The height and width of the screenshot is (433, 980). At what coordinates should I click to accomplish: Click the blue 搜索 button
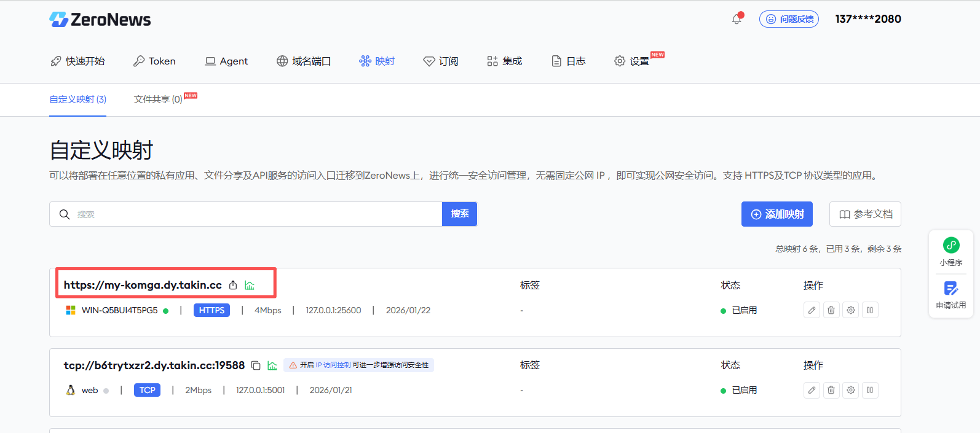point(459,214)
